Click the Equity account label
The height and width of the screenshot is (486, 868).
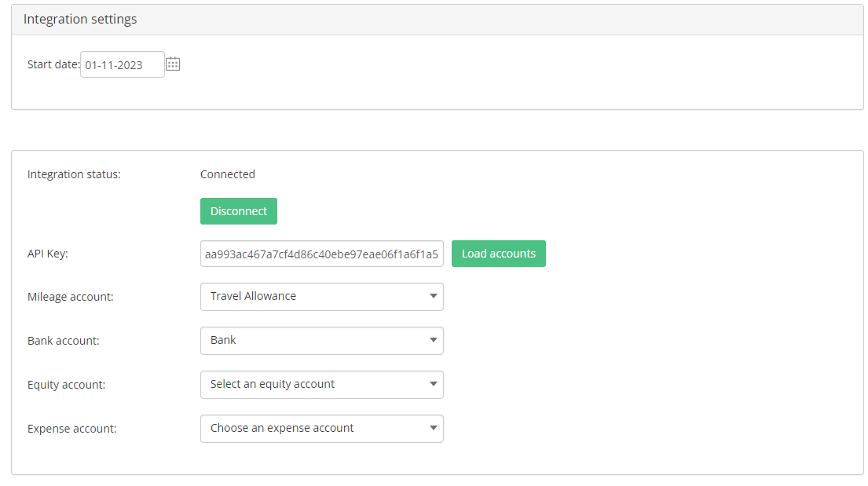tap(67, 385)
